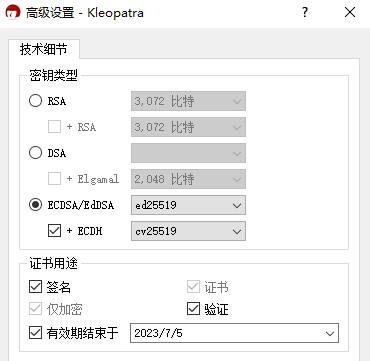The height and width of the screenshot is (361, 370).
Task: Close the advanced settings dialog
Action: click(350, 13)
